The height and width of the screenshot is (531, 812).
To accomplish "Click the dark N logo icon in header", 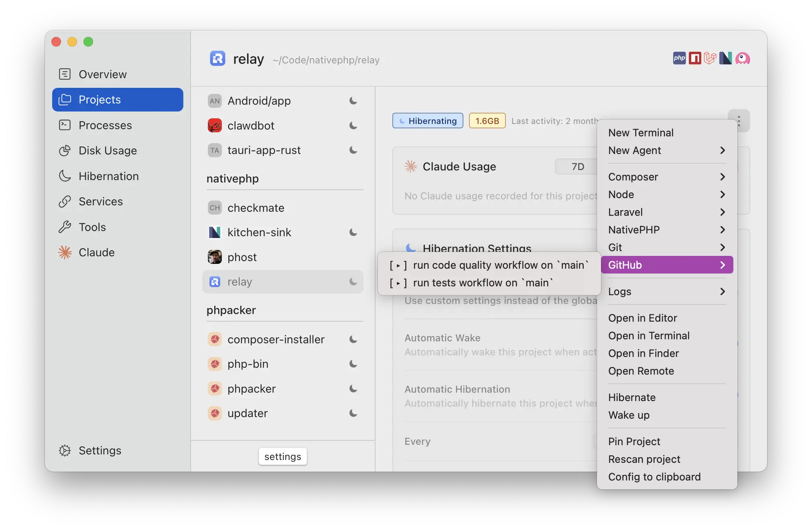I will (x=726, y=58).
